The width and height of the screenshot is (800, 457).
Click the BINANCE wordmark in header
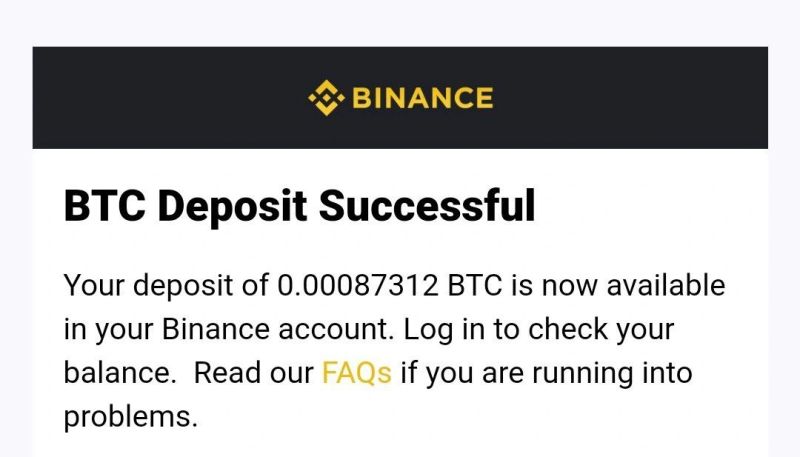pos(422,98)
